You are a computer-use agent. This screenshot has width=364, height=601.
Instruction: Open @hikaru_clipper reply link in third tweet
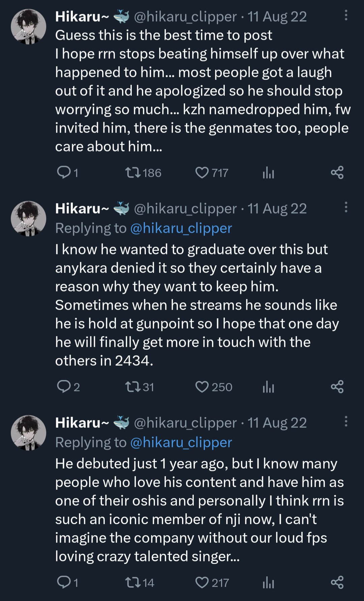point(181,442)
